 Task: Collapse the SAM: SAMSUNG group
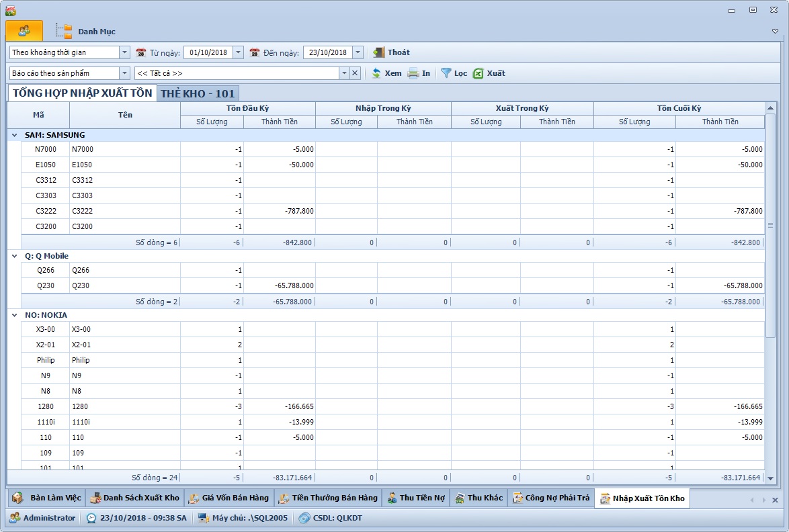[15, 135]
